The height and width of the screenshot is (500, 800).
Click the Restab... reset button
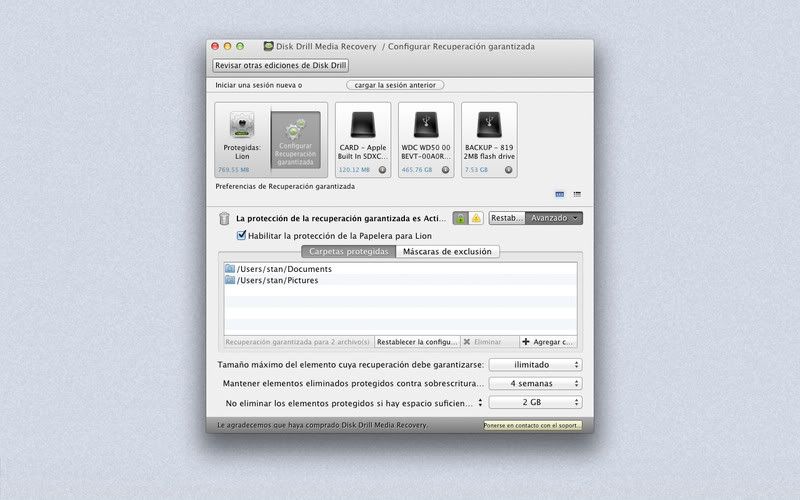point(507,218)
